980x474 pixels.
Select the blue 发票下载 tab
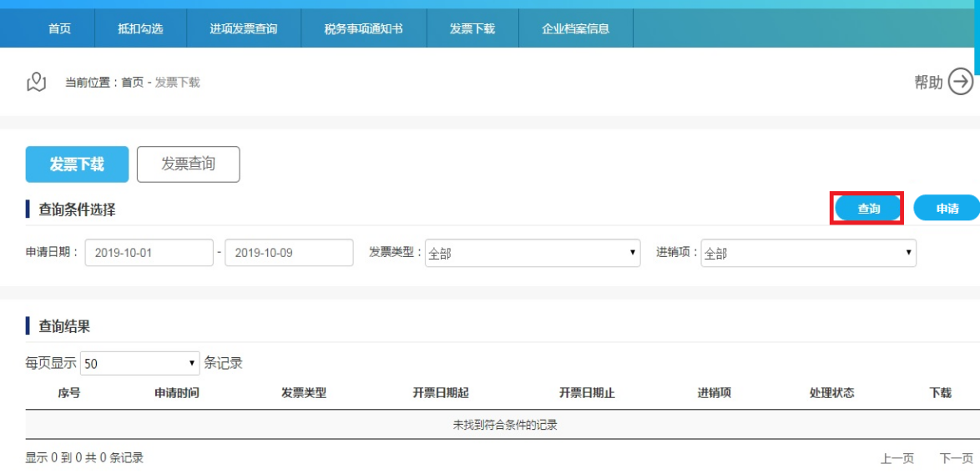pyautogui.click(x=77, y=164)
